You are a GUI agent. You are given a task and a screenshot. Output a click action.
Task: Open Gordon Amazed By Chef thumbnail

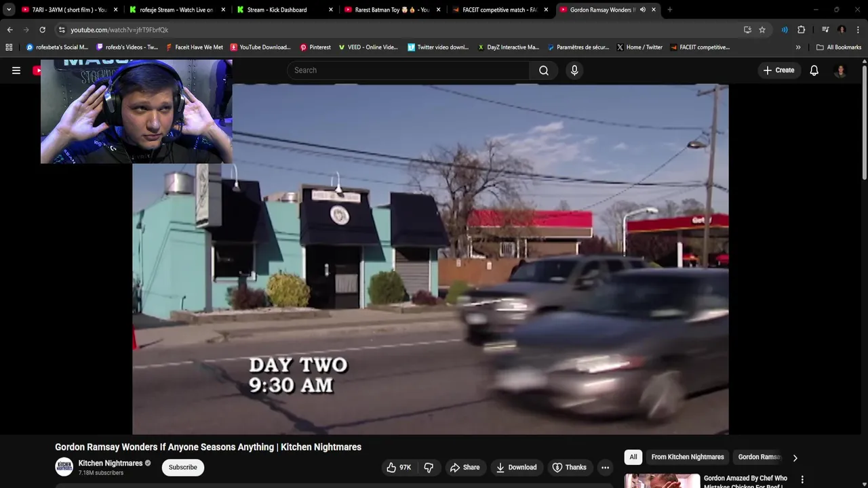pos(662,481)
